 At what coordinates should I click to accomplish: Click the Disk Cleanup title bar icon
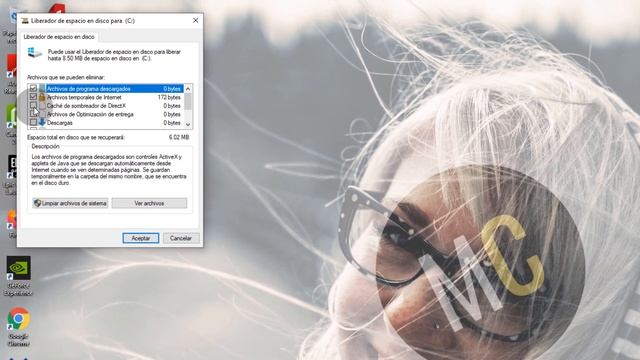25,20
